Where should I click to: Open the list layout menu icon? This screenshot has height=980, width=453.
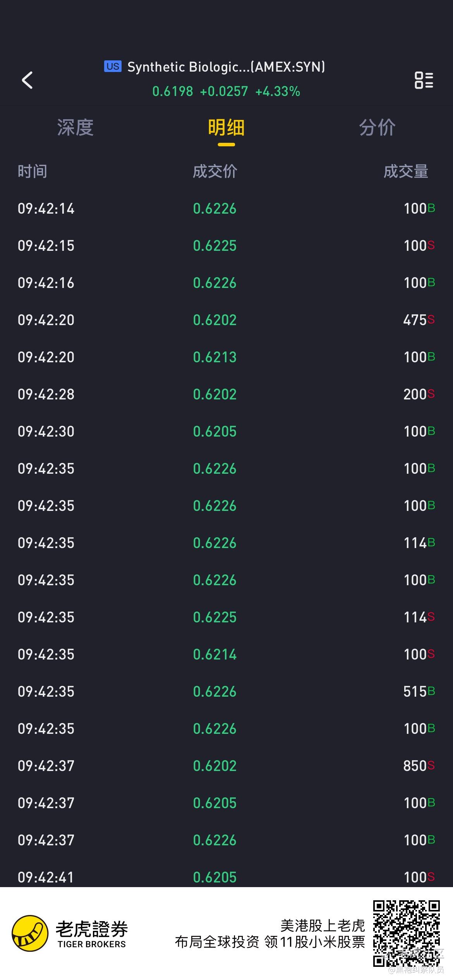[x=424, y=80]
